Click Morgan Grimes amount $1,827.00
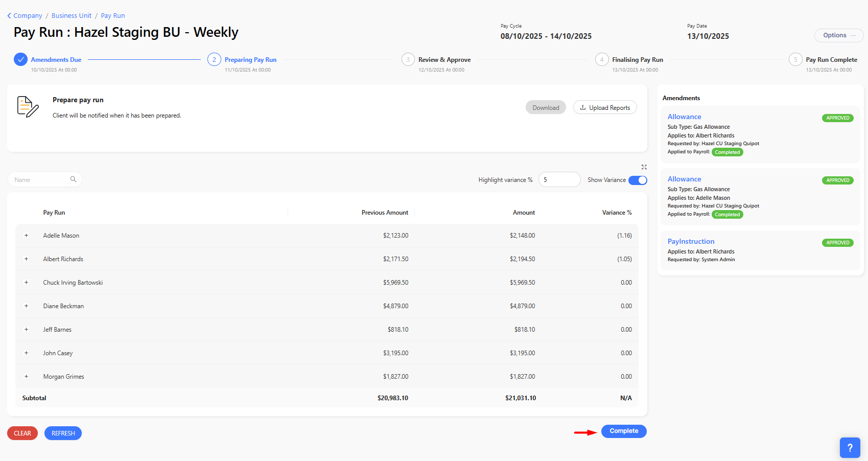This screenshot has height=461, width=868. coord(522,377)
